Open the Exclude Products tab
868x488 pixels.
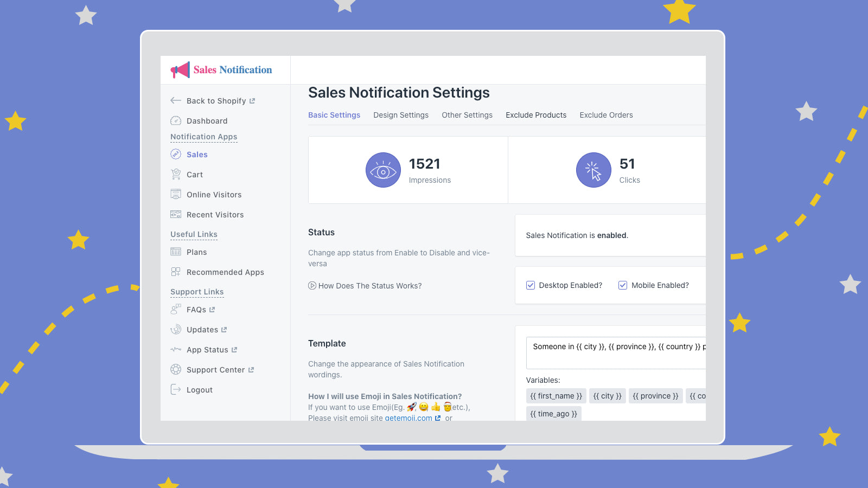point(536,115)
